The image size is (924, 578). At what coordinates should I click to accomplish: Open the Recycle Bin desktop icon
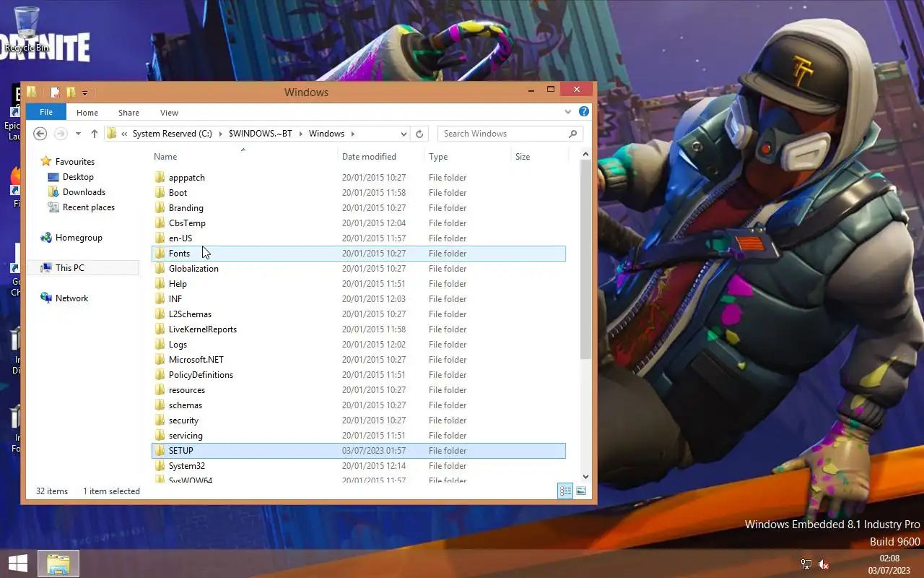(26, 30)
